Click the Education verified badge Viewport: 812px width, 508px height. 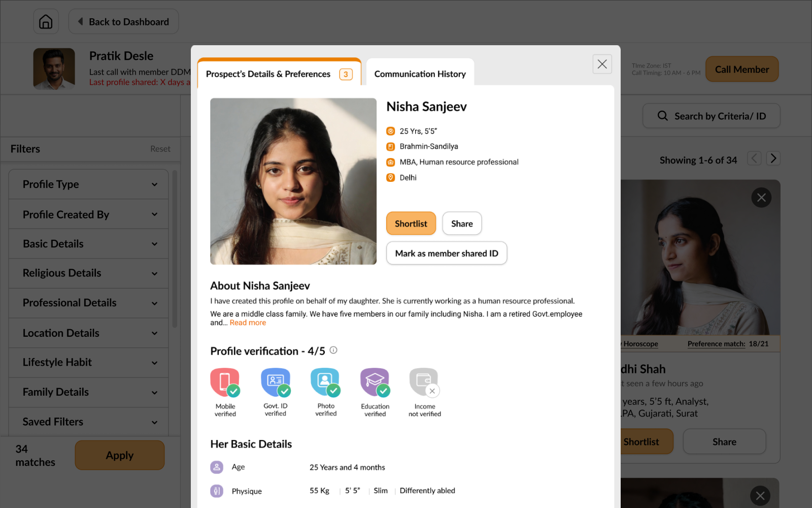tap(375, 392)
